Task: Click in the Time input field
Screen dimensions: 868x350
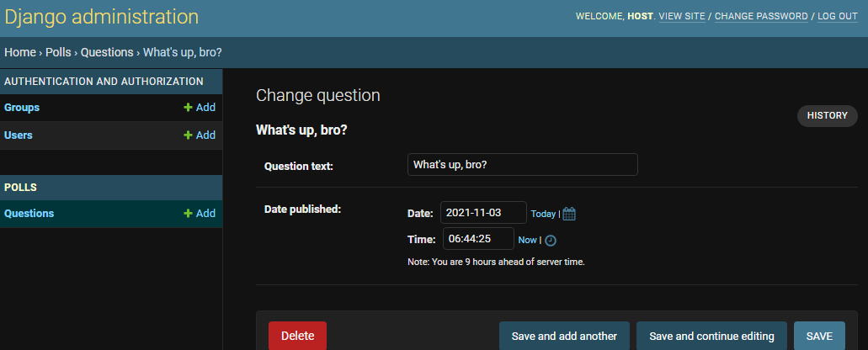Action: click(x=478, y=239)
